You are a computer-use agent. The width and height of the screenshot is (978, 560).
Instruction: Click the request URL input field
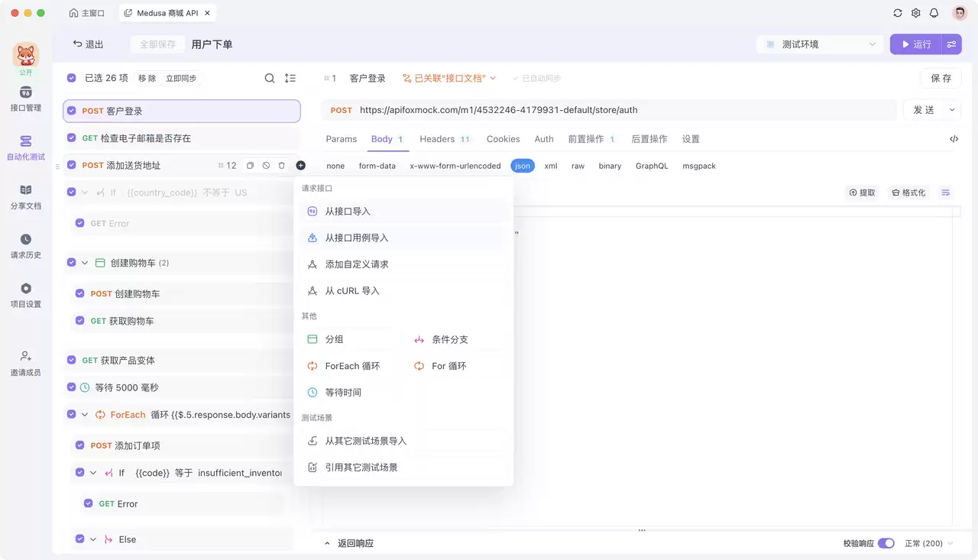point(609,110)
